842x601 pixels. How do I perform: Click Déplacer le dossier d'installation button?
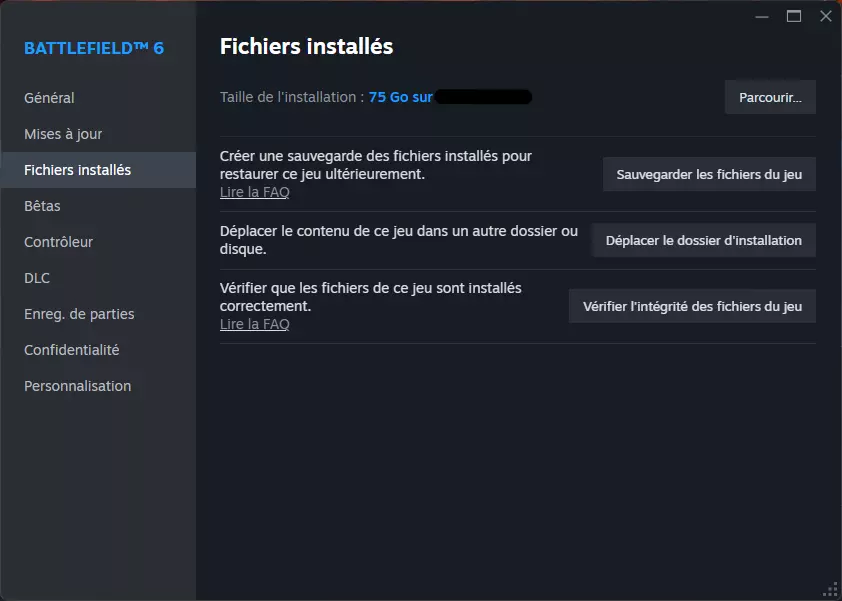(x=703, y=240)
